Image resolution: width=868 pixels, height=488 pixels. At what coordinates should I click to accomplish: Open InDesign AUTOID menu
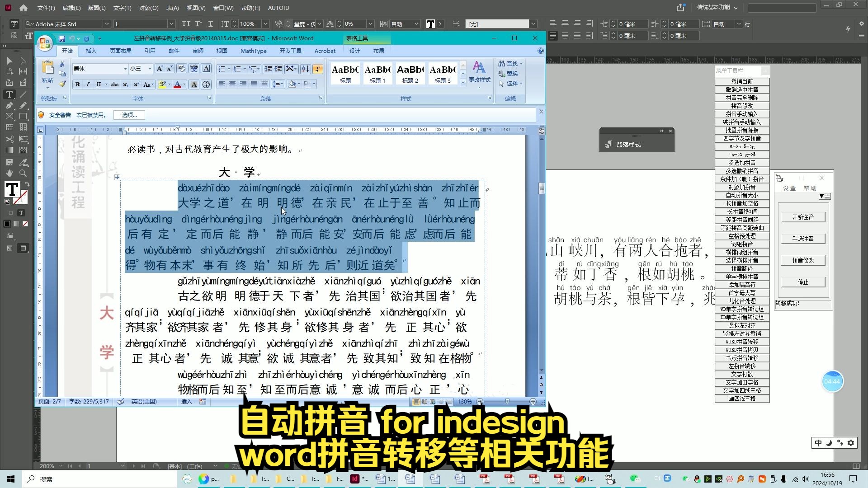pyautogui.click(x=278, y=8)
